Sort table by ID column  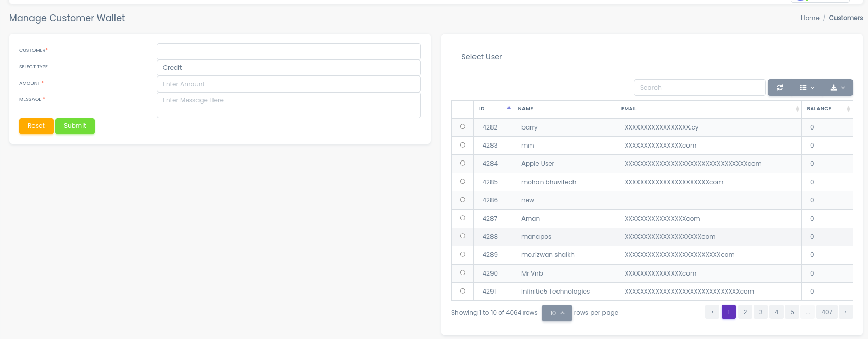[x=493, y=109]
